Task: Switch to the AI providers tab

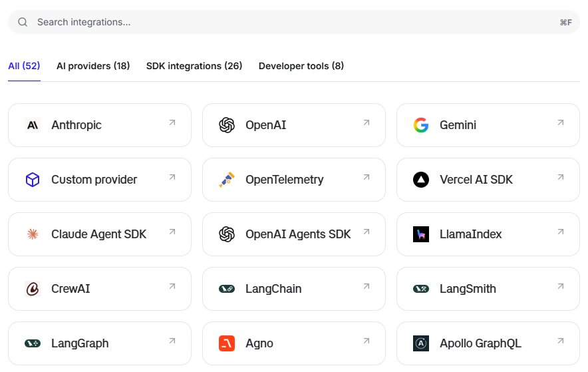Action: pyautogui.click(x=93, y=66)
